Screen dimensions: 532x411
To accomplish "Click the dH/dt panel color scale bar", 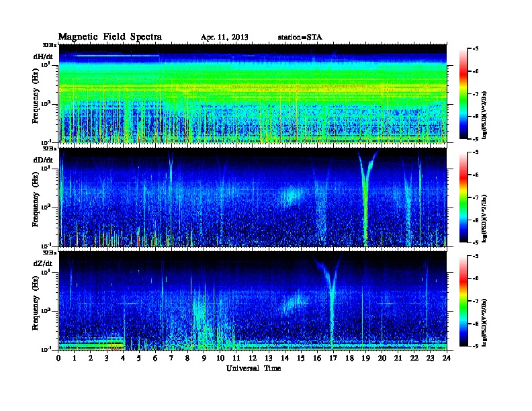I will click(x=463, y=94).
